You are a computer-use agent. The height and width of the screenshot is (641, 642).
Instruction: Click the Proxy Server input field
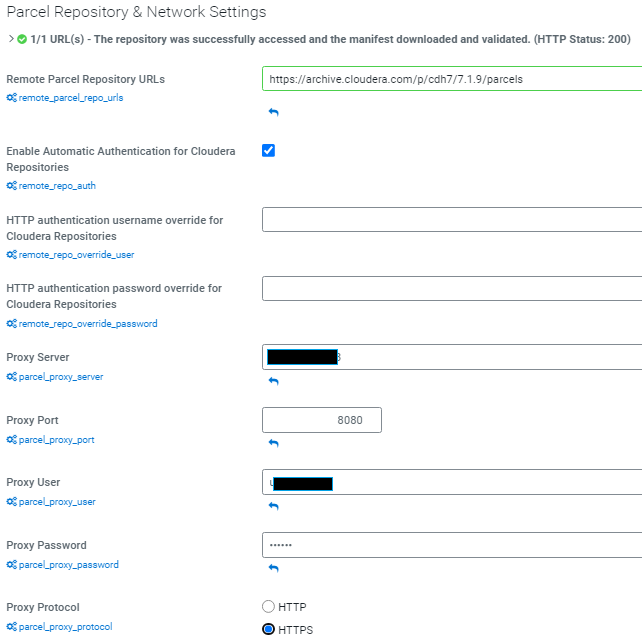(x=452, y=357)
